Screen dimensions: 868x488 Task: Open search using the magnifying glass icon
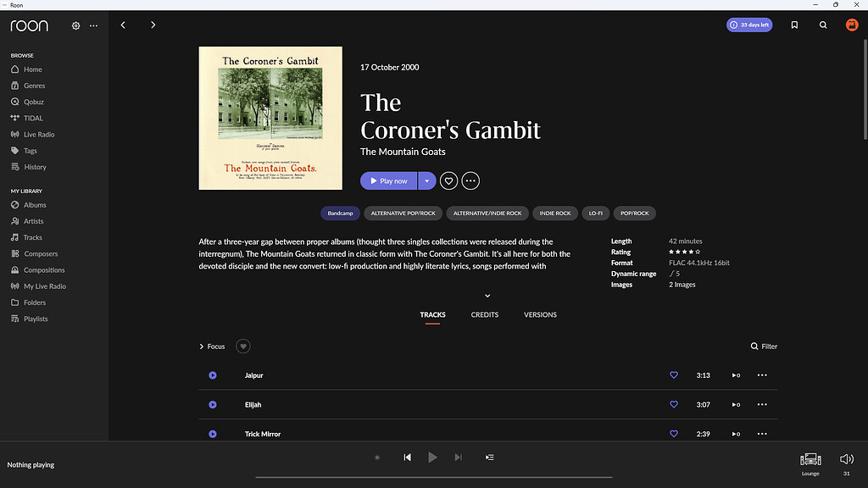[x=822, y=25]
